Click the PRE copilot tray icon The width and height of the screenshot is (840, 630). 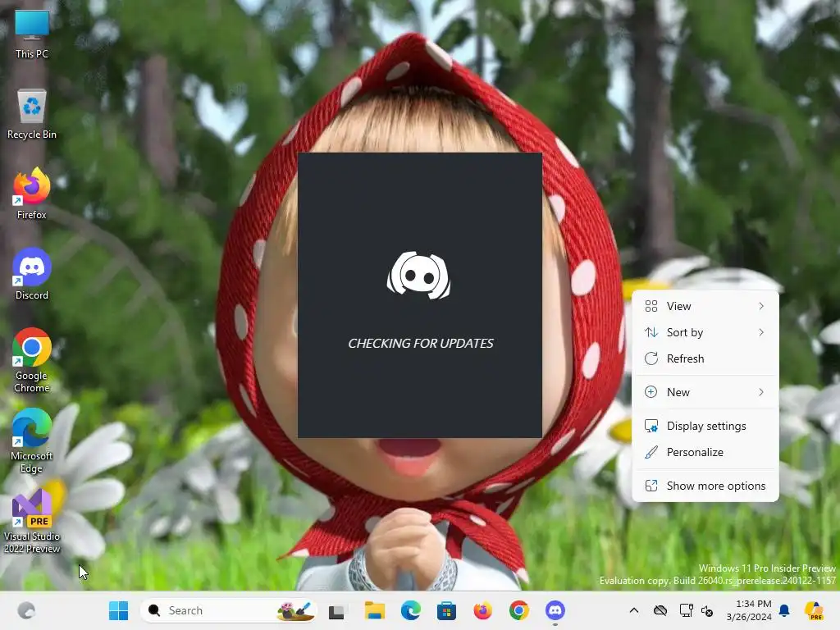click(x=814, y=610)
